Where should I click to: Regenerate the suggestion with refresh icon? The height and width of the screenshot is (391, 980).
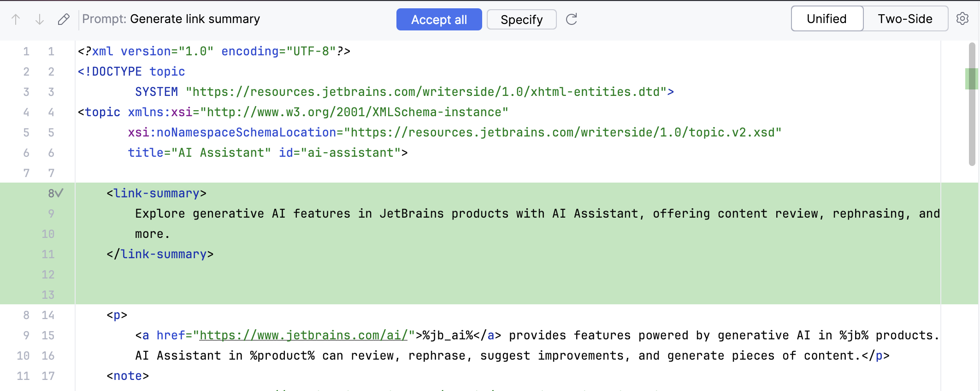572,19
